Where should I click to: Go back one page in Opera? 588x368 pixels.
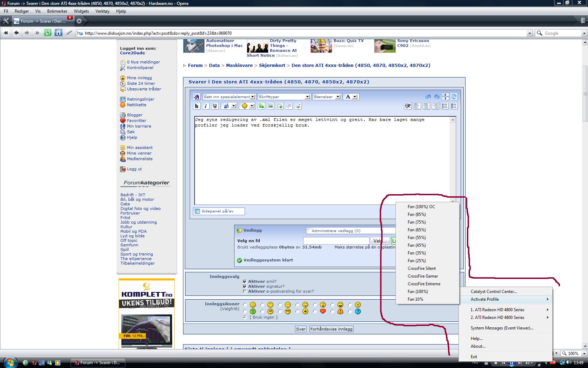(x=16, y=33)
